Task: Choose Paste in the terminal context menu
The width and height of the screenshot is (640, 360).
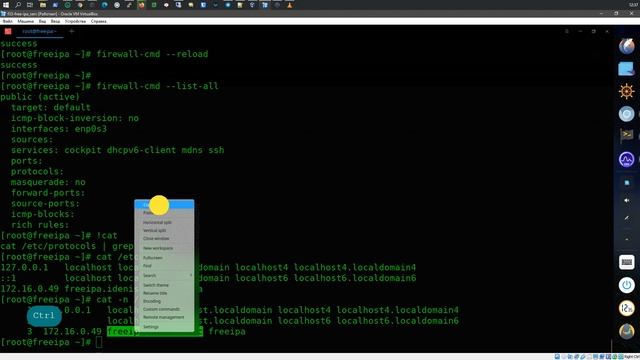Action: [164, 213]
